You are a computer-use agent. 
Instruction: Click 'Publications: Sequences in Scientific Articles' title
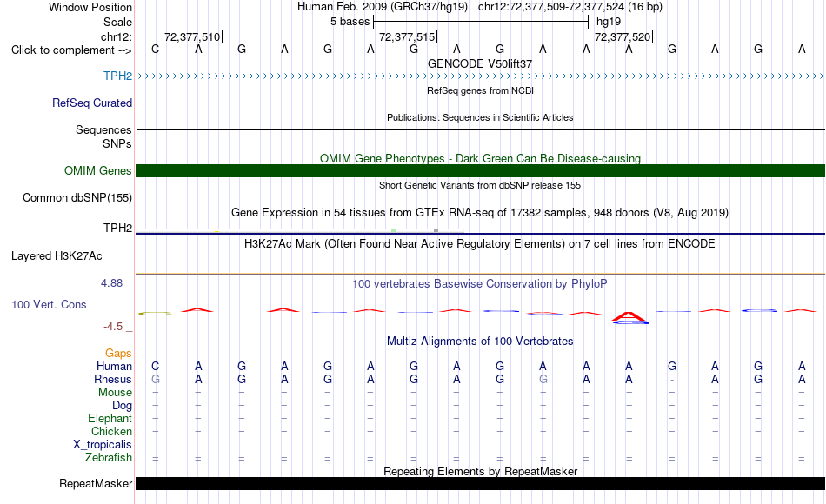480,117
